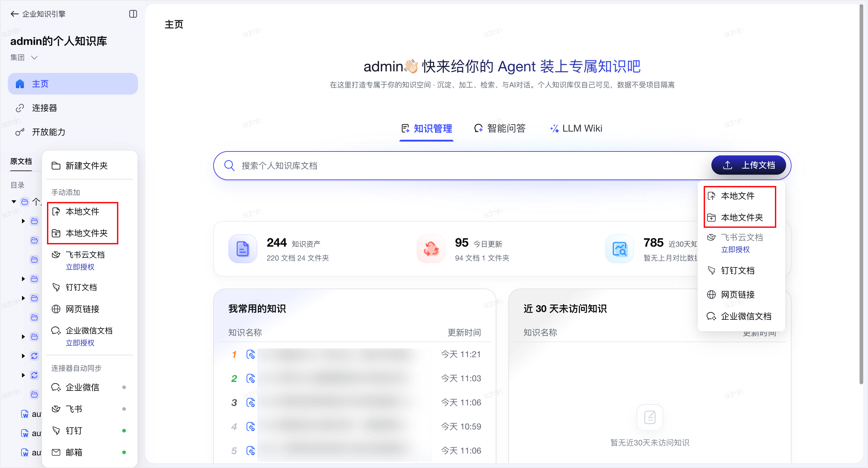Collapse the sidebar with the panel icon
Screen dimensions: 868x468
pyautogui.click(x=133, y=14)
